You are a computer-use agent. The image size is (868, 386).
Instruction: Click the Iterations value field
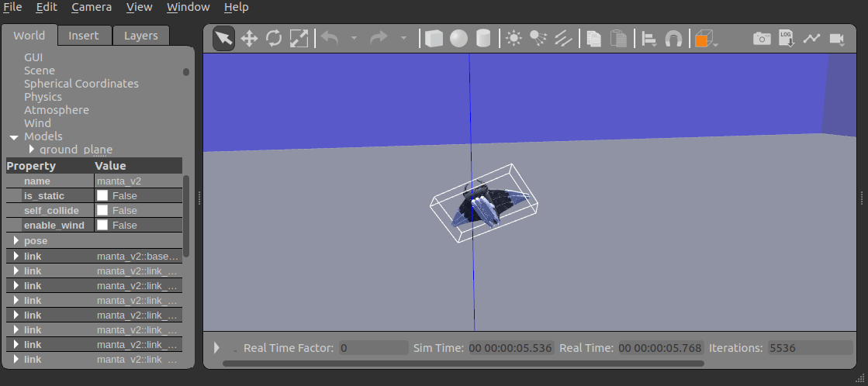(811, 348)
